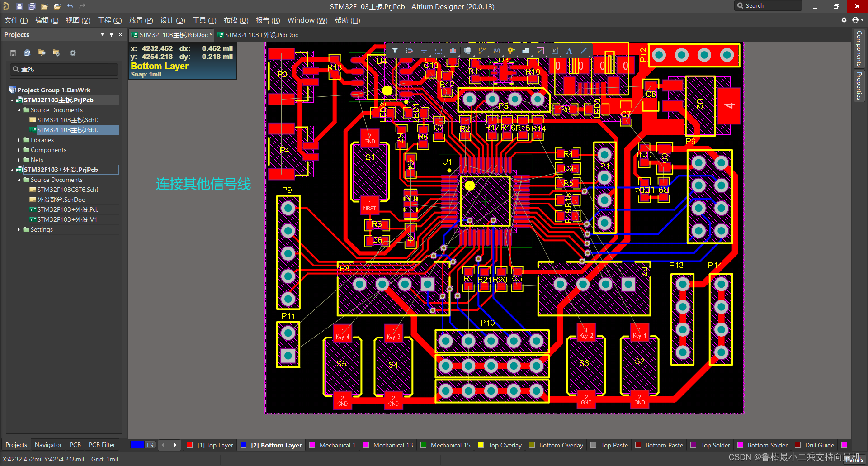This screenshot has width=868, height=466.
Task: Select the place text string tool
Action: click(x=569, y=51)
